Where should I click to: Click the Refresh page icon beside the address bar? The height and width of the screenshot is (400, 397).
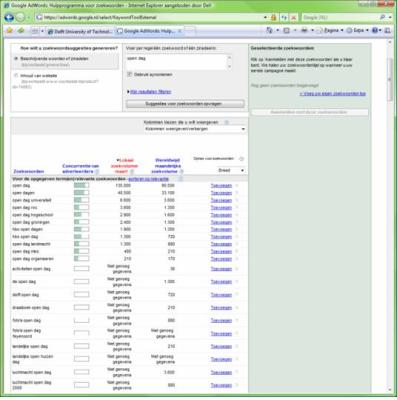tap(284, 17)
